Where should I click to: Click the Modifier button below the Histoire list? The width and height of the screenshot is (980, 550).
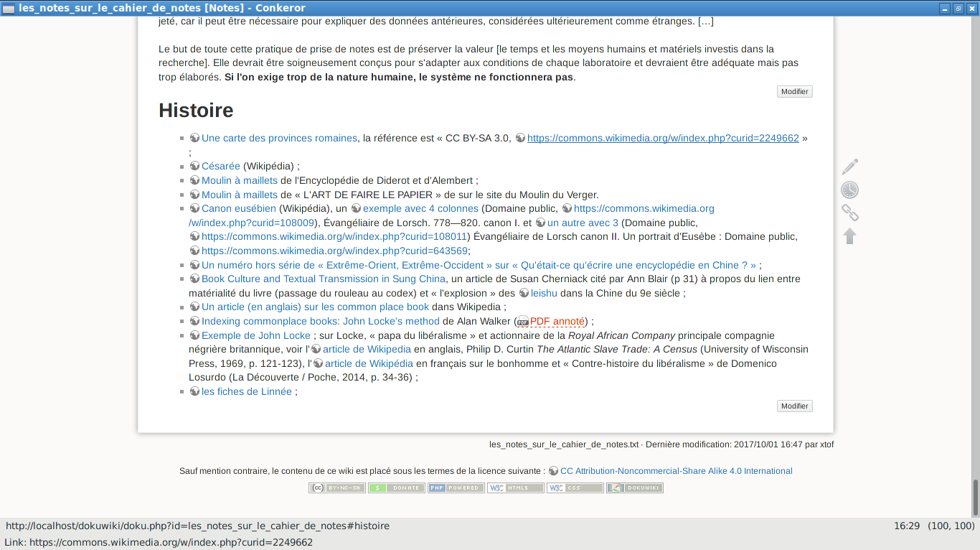click(x=794, y=406)
